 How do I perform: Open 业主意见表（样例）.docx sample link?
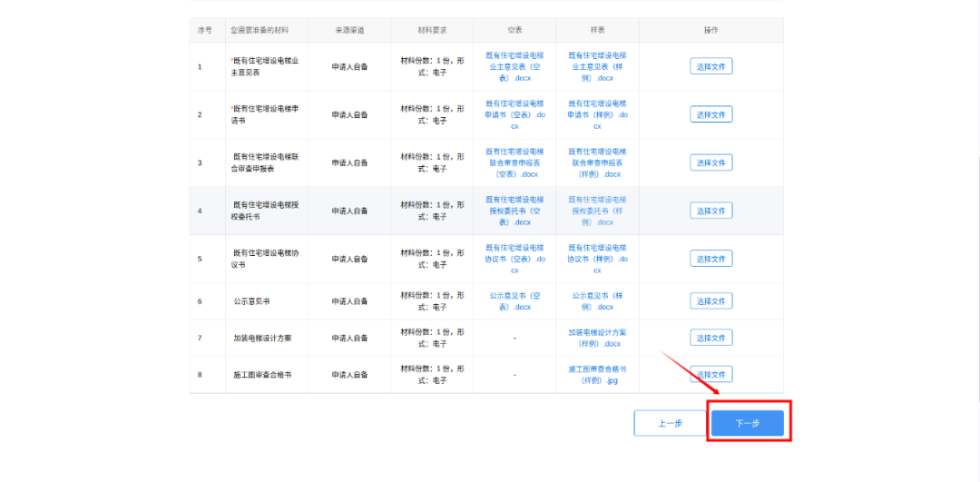tap(597, 66)
